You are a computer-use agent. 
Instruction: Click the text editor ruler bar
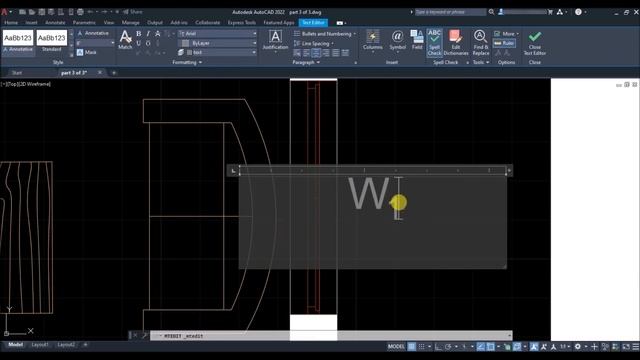pyautogui.click(x=372, y=170)
